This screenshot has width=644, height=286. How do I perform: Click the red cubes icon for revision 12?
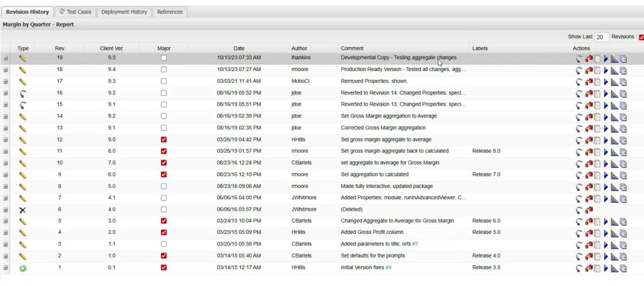(x=589, y=140)
